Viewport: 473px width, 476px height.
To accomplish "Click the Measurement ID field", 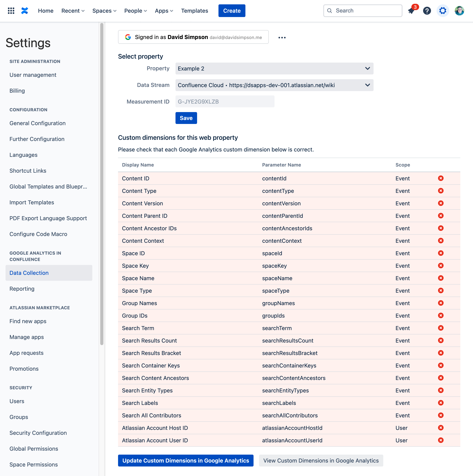I will point(225,102).
